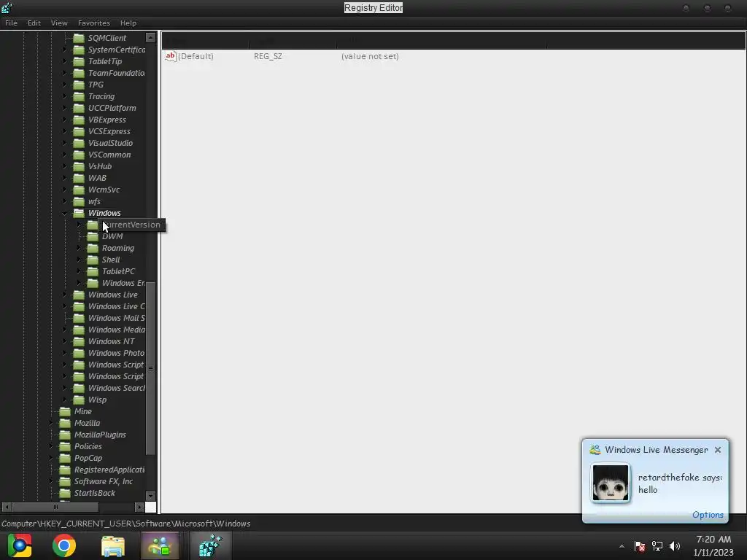Image resolution: width=747 pixels, height=560 pixels.
Task: Click Options link in Messenger notification
Action: click(708, 515)
